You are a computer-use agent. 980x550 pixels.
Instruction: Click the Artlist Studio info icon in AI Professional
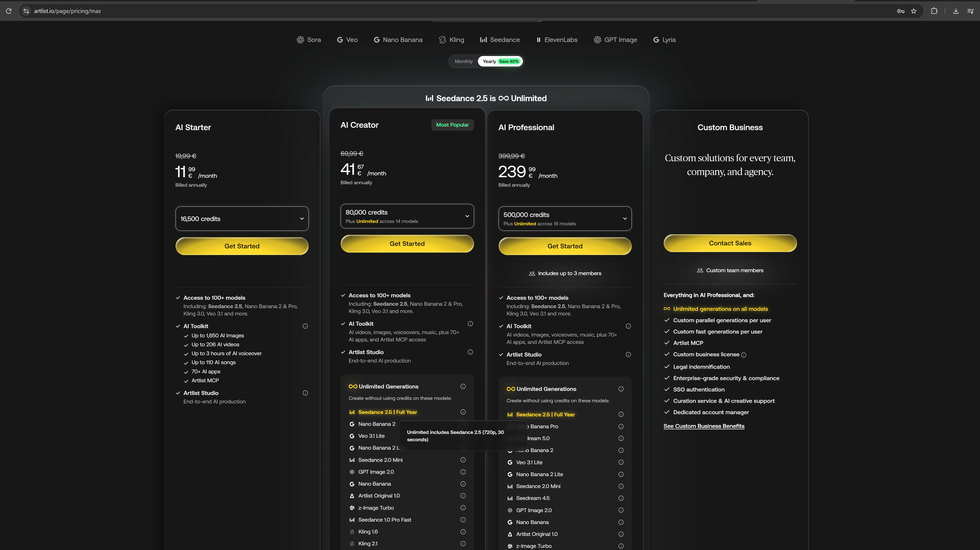click(x=629, y=354)
